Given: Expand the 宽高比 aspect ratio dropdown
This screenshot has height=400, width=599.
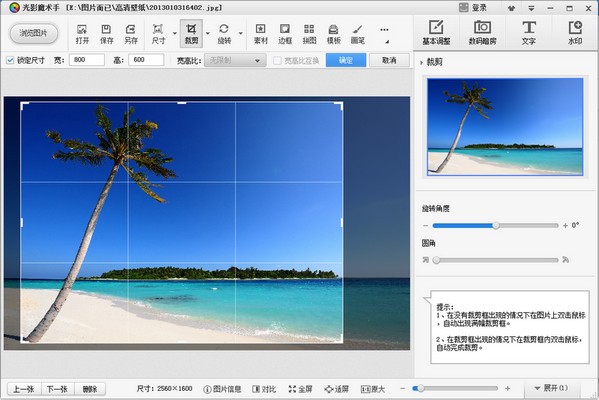Looking at the screenshot, I should 235,60.
